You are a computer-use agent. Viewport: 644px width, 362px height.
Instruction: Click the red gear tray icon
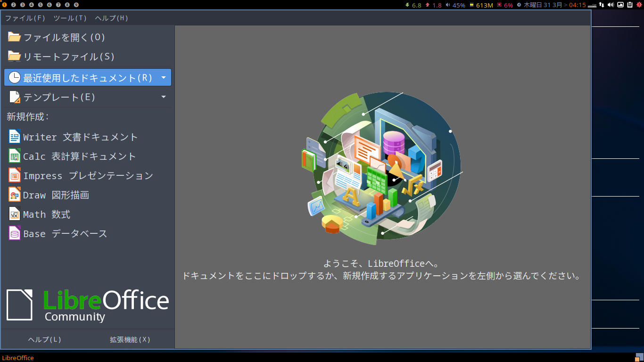(638, 5)
